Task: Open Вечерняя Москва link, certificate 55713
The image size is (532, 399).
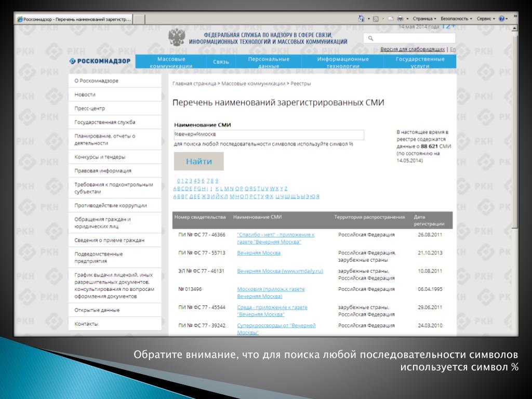Action: click(259, 253)
